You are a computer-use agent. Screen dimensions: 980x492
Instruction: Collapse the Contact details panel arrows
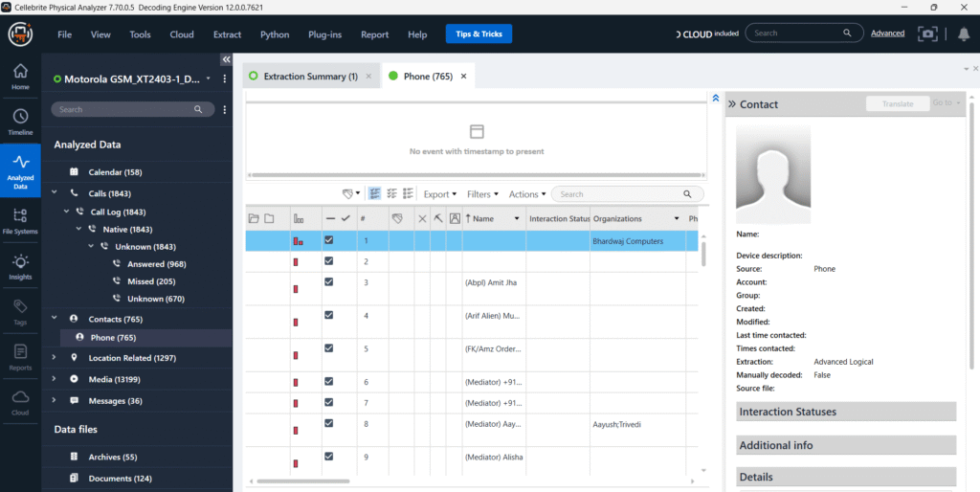click(732, 104)
